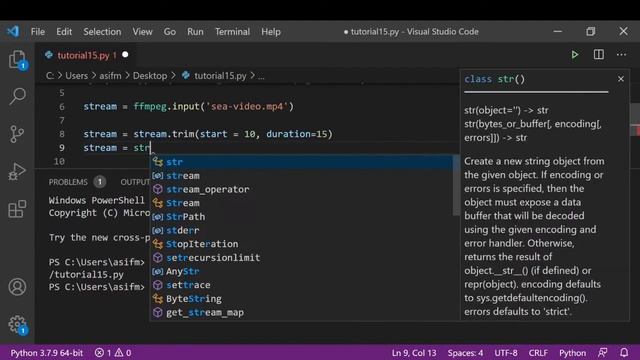Open the Run and Debug view
This screenshot has height=360, width=640.
click(x=17, y=171)
